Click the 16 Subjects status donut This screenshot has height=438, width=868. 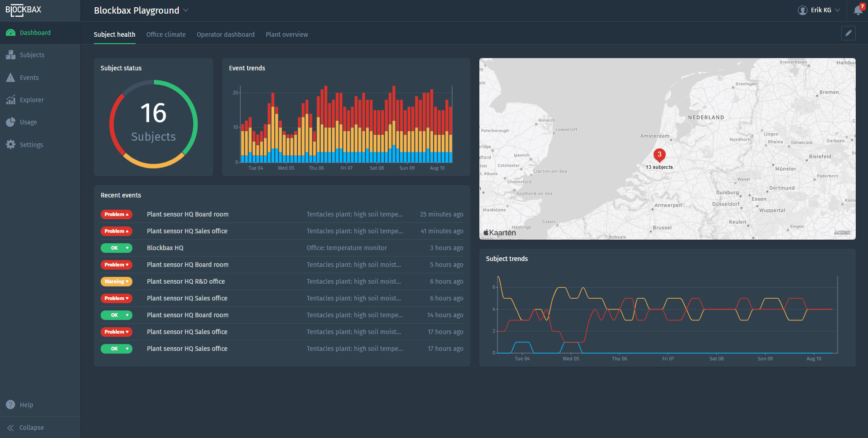(x=153, y=124)
